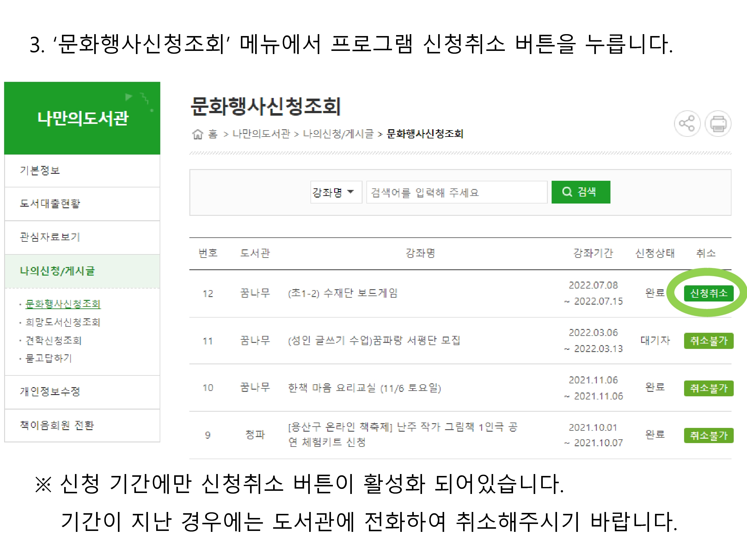Expand the 나의신청/게시글 sidebar section
Screen dimensions: 747x560
pos(58,271)
